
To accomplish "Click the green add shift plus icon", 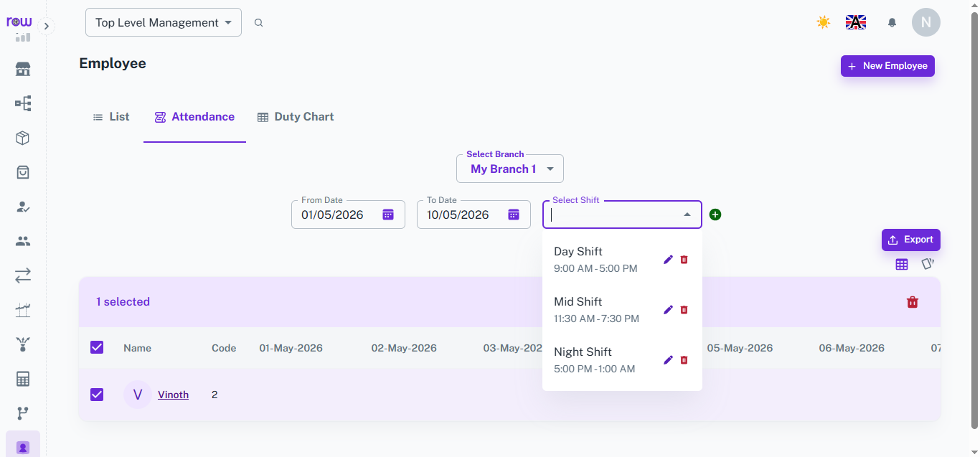I will pos(715,215).
